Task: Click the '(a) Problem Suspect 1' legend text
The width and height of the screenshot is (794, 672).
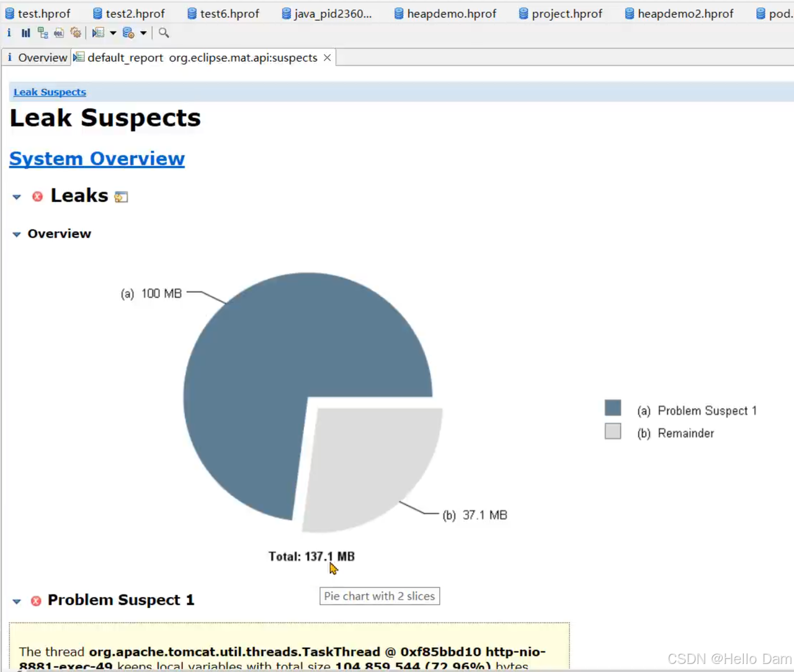Action: pyautogui.click(x=697, y=411)
